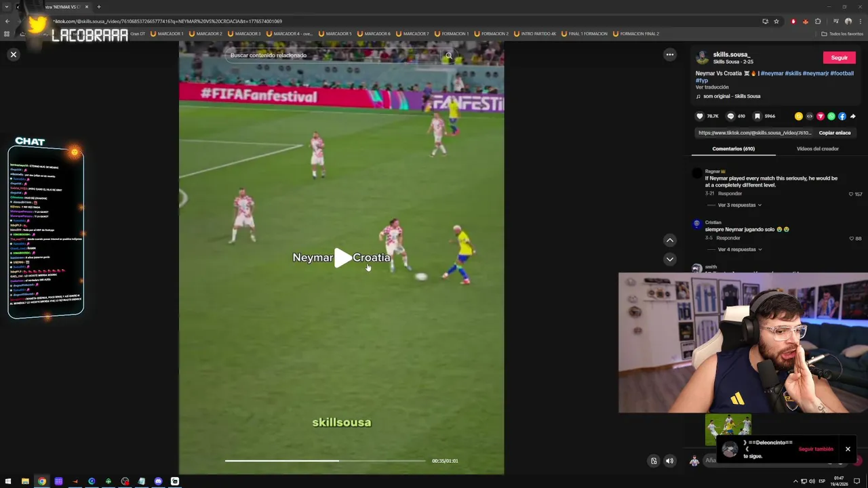The width and height of the screenshot is (868, 488).
Task: Open the FINAL 1 FORMACION bookmark
Action: [584, 33]
